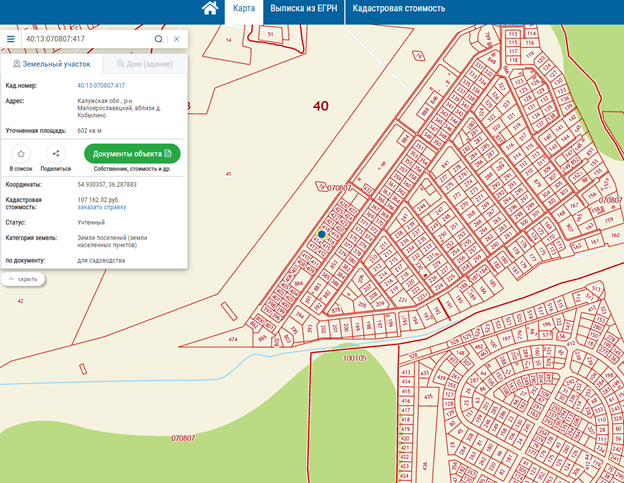Viewport: 624px width, 483px height.
Task: Click the заказать справку link
Action: (101, 207)
